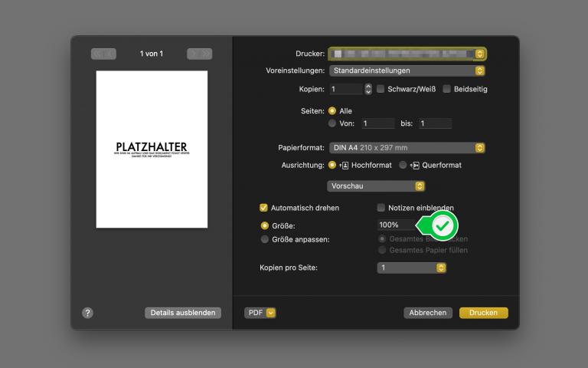The height and width of the screenshot is (368, 588).
Task: Open the Drucker printer dropdown
Action: tap(407, 54)
